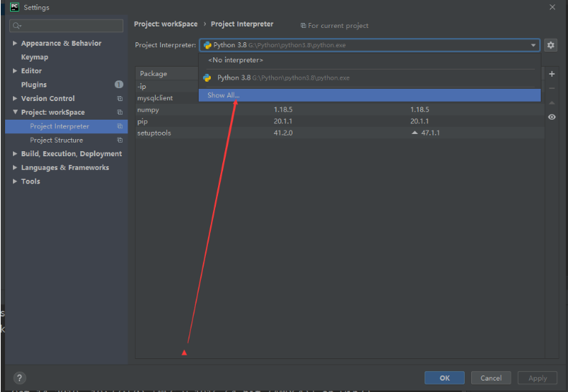
Task: Click project-scope icon beside Project Interpreter
Action: [120, 126]
